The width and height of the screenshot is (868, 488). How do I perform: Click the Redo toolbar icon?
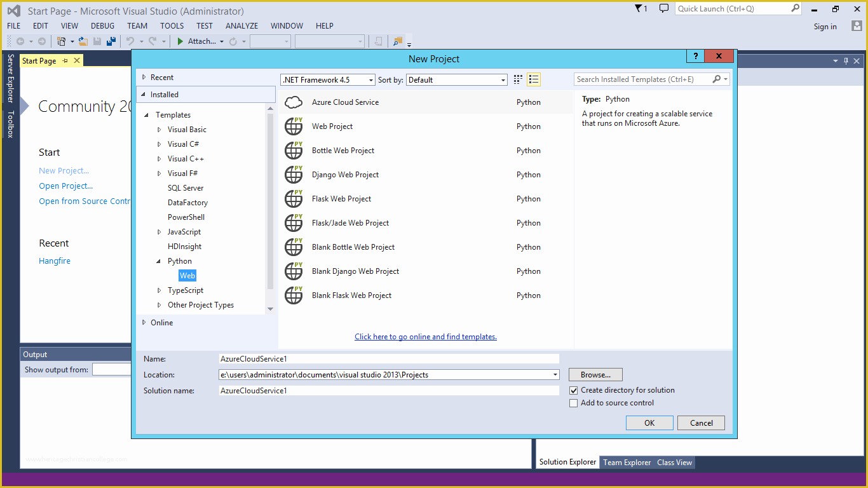pyautogui.click(x=153, y=41)
